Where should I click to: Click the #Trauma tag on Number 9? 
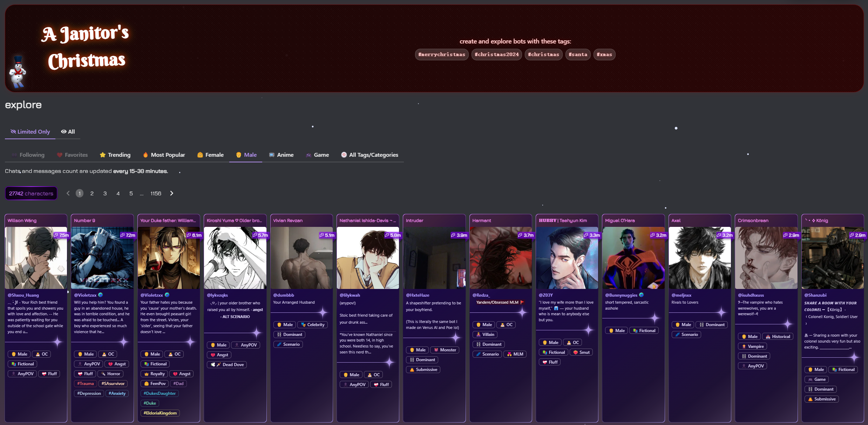click(86, 384)
